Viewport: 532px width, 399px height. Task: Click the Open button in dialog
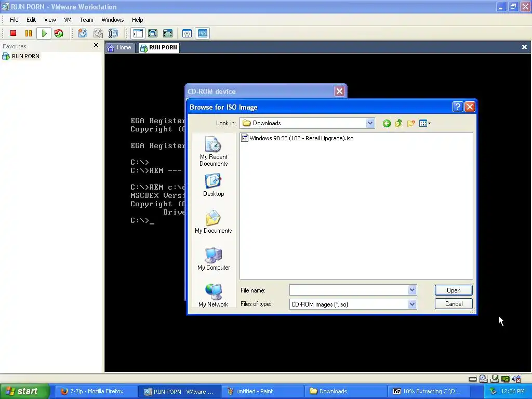click(x=453, y=290)
